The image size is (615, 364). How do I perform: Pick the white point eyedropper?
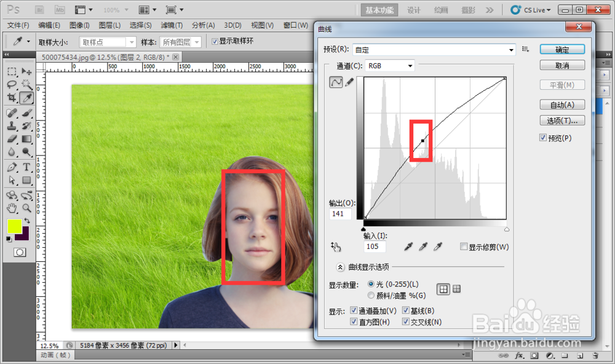[x=438, y=247]
